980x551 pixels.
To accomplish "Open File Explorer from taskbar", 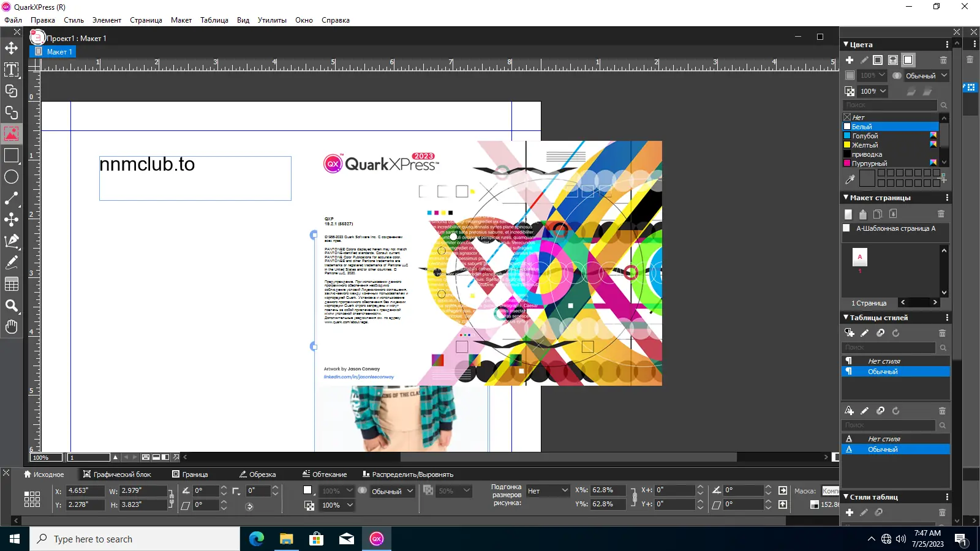I will pos(287,539).
